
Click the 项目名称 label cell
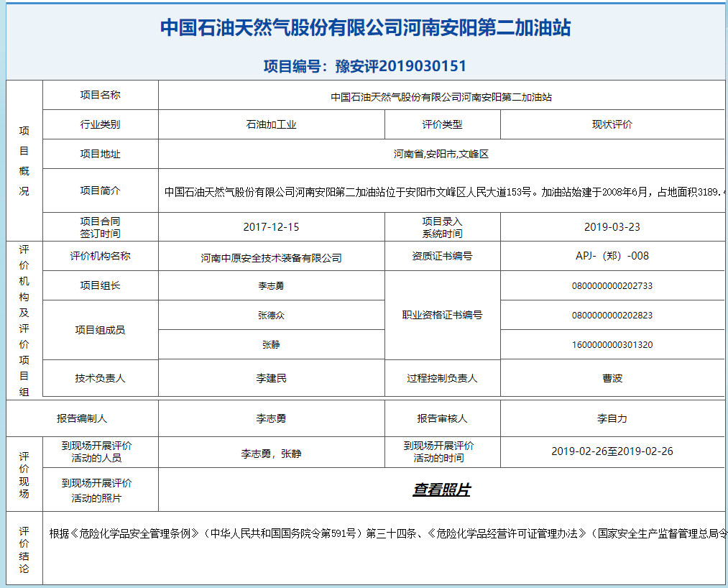[x=101, y=95]
